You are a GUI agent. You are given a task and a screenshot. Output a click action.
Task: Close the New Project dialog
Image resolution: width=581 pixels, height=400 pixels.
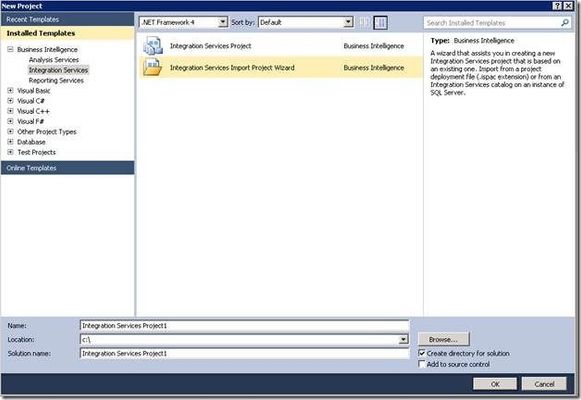tap(568, 6)
